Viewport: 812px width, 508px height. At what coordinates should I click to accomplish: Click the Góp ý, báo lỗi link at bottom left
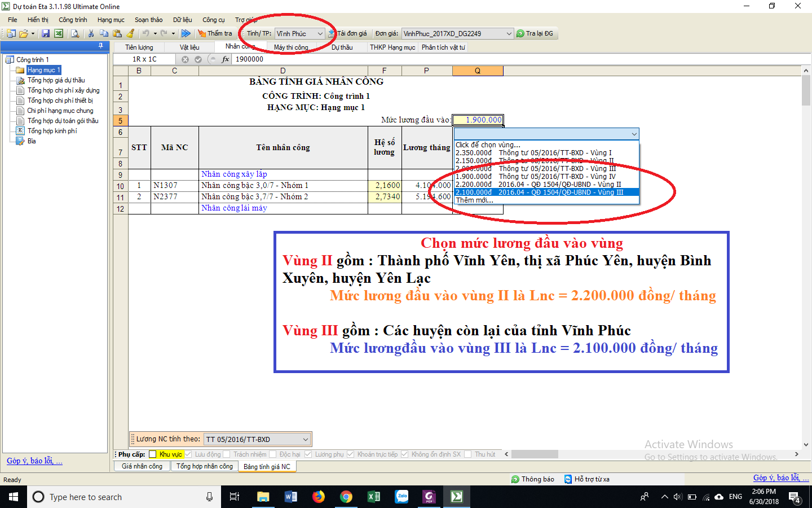(34, 461)
